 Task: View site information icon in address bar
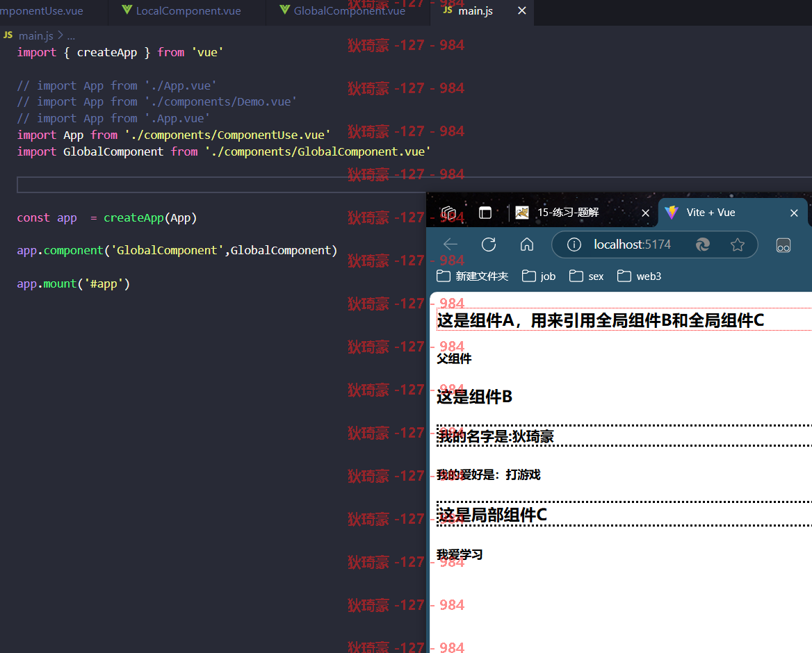574,245
